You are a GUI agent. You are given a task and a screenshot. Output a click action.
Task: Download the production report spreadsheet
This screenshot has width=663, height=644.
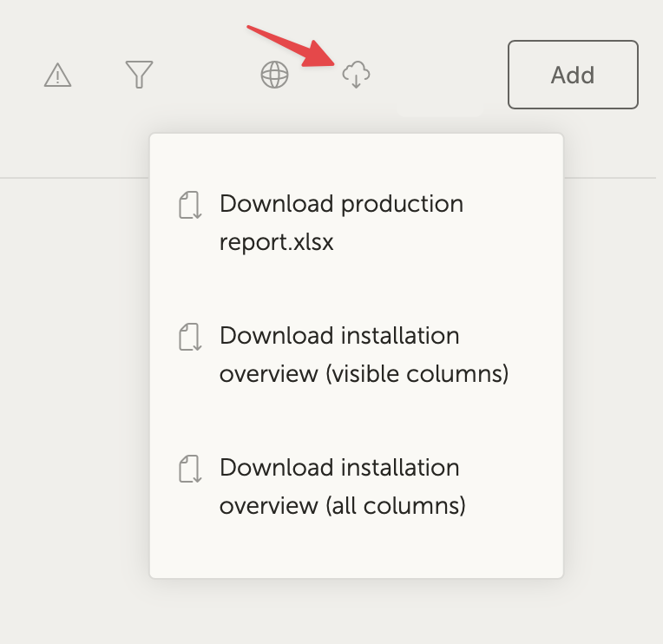coord(341,205)
